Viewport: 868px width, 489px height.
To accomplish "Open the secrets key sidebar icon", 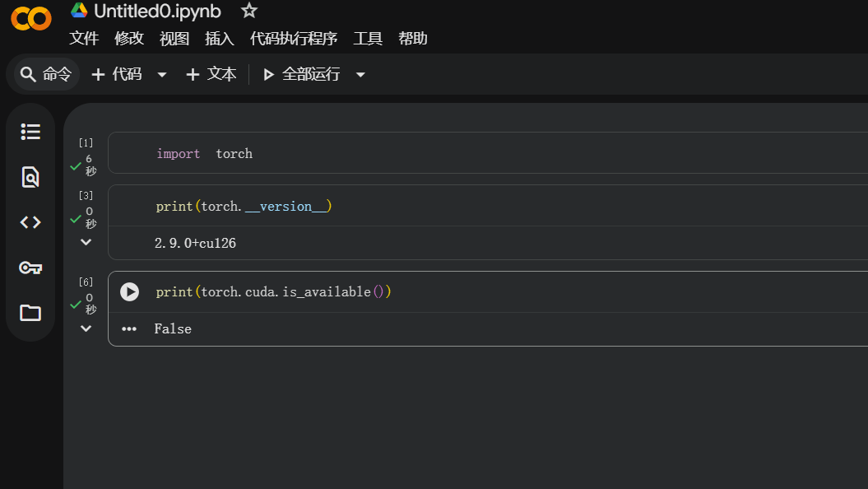I will [x=30, y=268].
